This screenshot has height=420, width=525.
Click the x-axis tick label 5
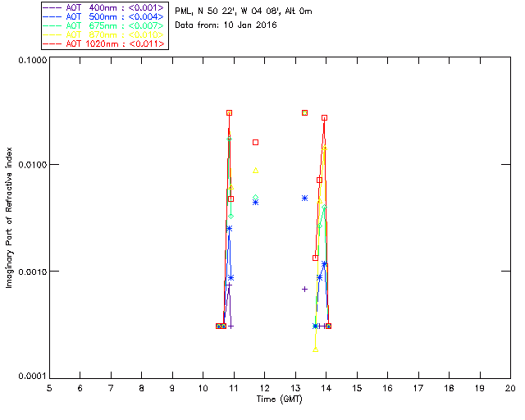pos(49,388)
